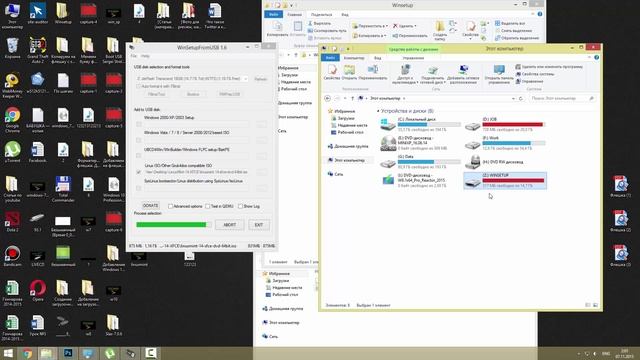This screenshot has width=640, height=360.
Task: Select the (Z:) WINSETUP drive
Action: click(x=505, y=180)
